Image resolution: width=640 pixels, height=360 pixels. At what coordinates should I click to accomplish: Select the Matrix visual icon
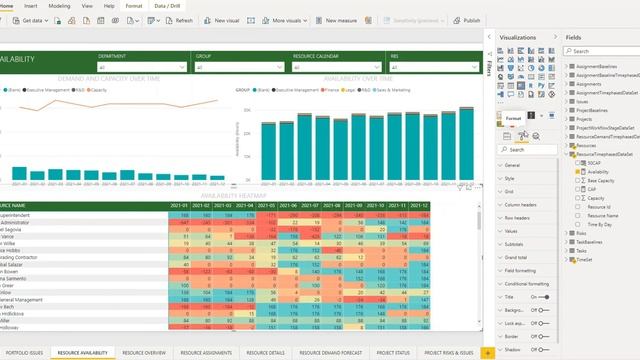pos(521,86)
